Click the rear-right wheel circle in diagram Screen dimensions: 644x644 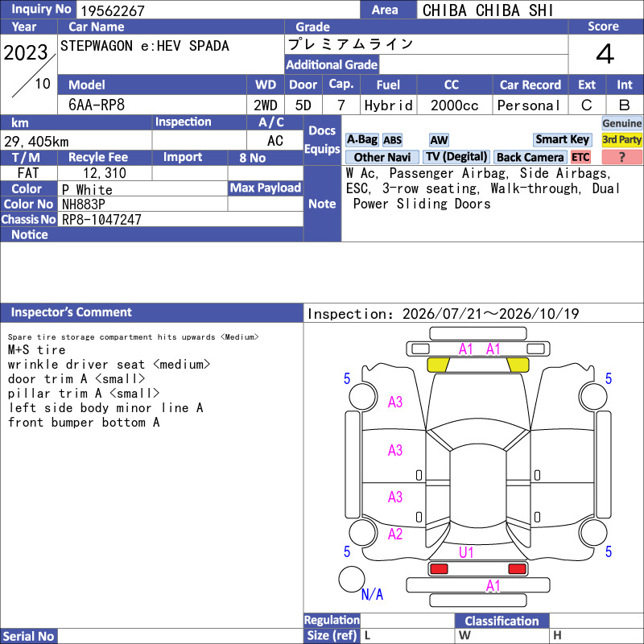pos(593,533)
